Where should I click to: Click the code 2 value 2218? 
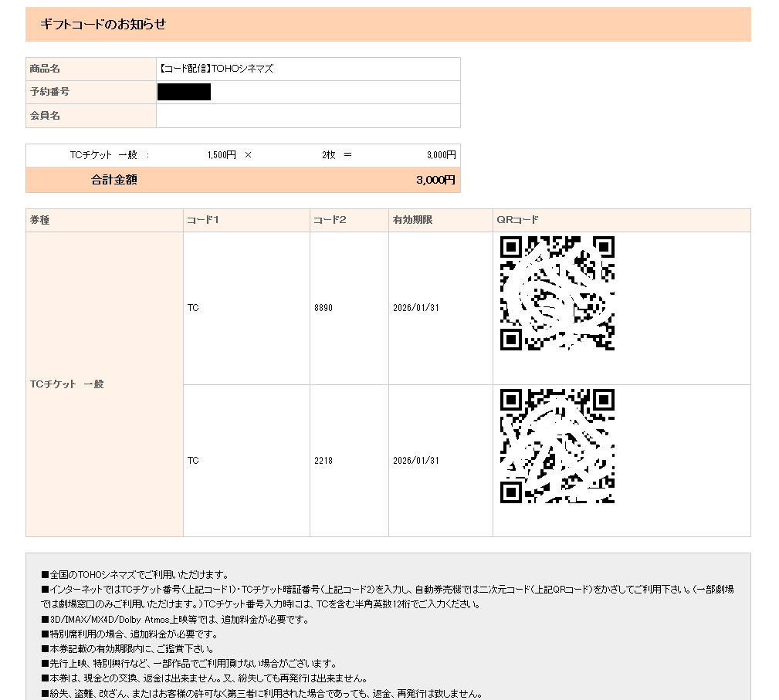[x=323, y=461]
